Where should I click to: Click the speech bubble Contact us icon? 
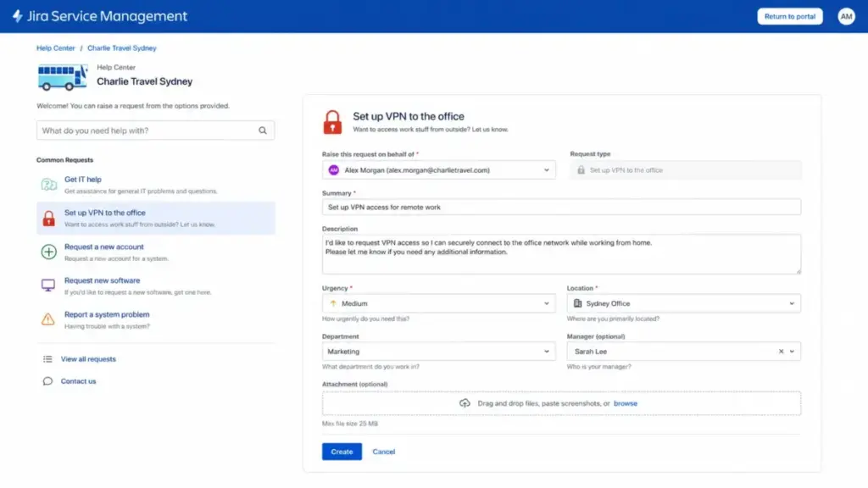[47, 381]
